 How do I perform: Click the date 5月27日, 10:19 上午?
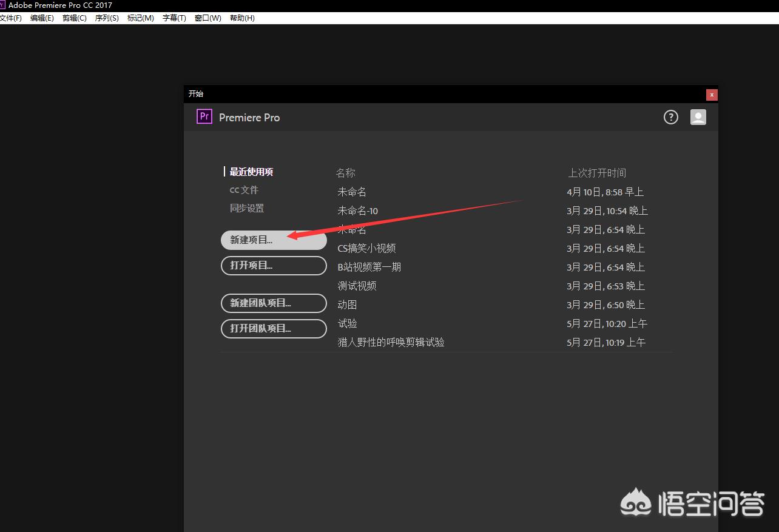pos(606,342)
